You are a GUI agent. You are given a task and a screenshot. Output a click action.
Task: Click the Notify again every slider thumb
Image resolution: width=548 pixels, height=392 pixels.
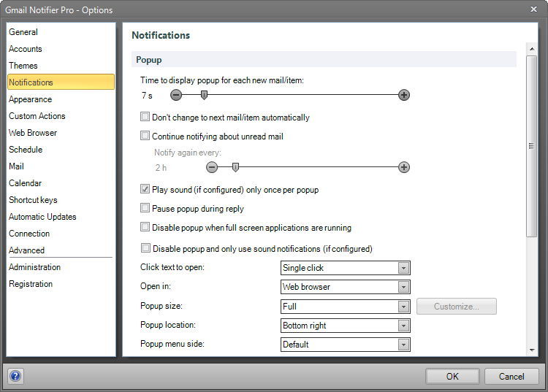point(235,167)
